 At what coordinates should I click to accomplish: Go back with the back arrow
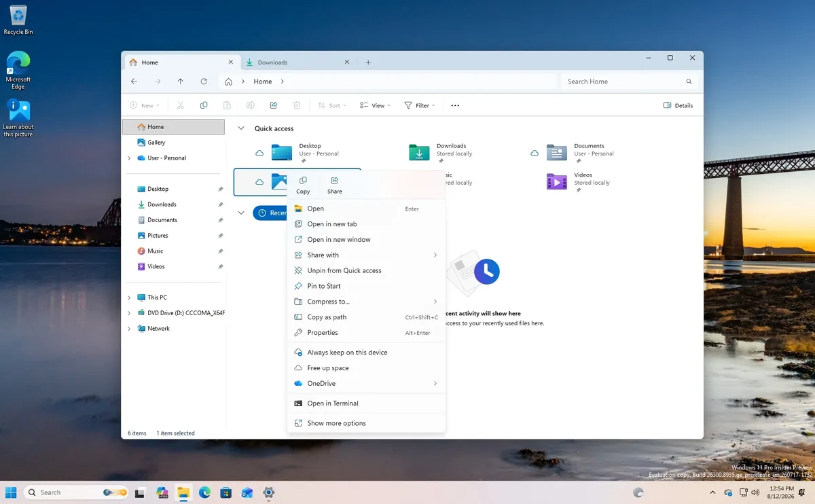(134, 82)
